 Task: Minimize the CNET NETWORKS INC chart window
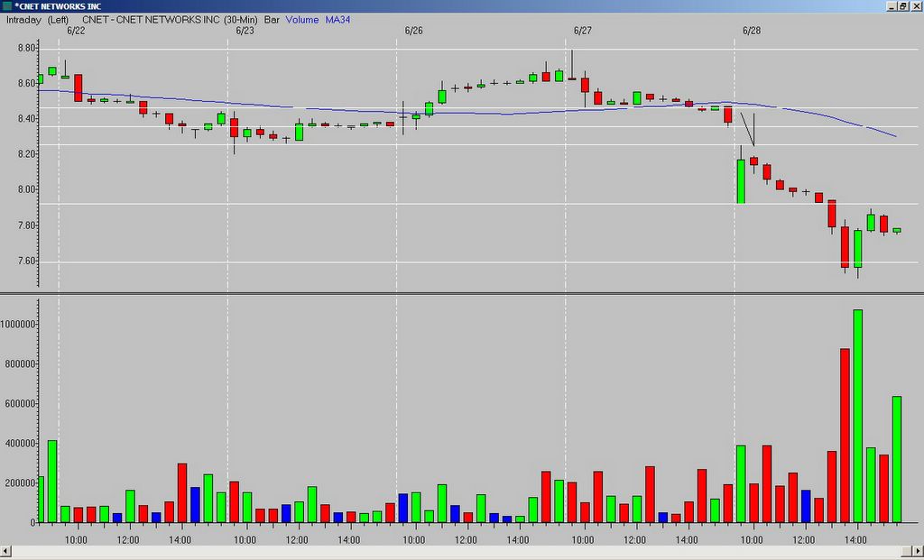892,6
